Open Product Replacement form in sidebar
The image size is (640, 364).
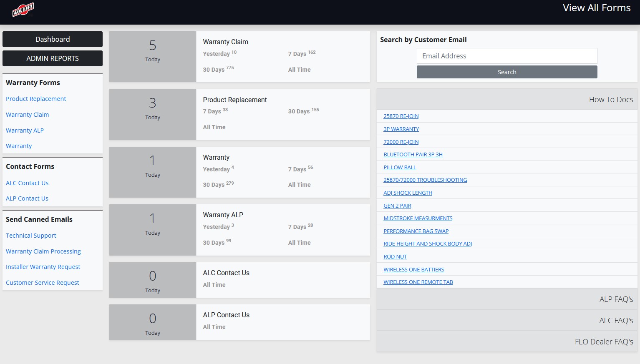pos(36,99)
